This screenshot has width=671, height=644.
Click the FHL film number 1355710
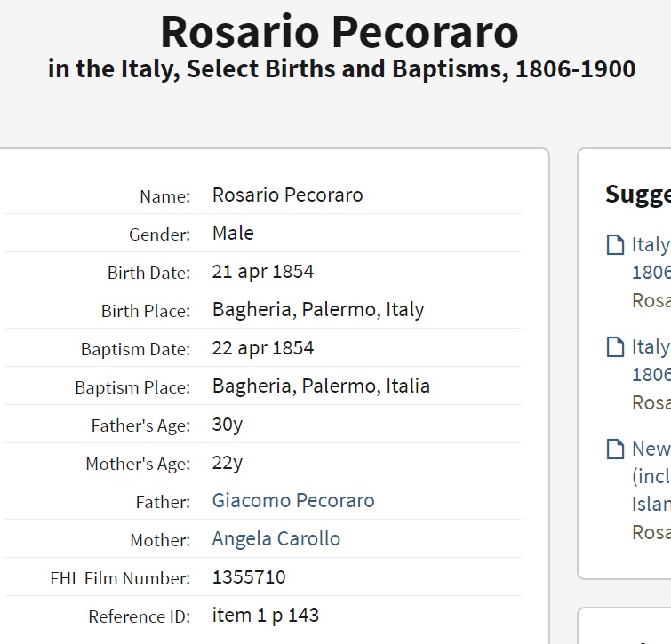249,577
